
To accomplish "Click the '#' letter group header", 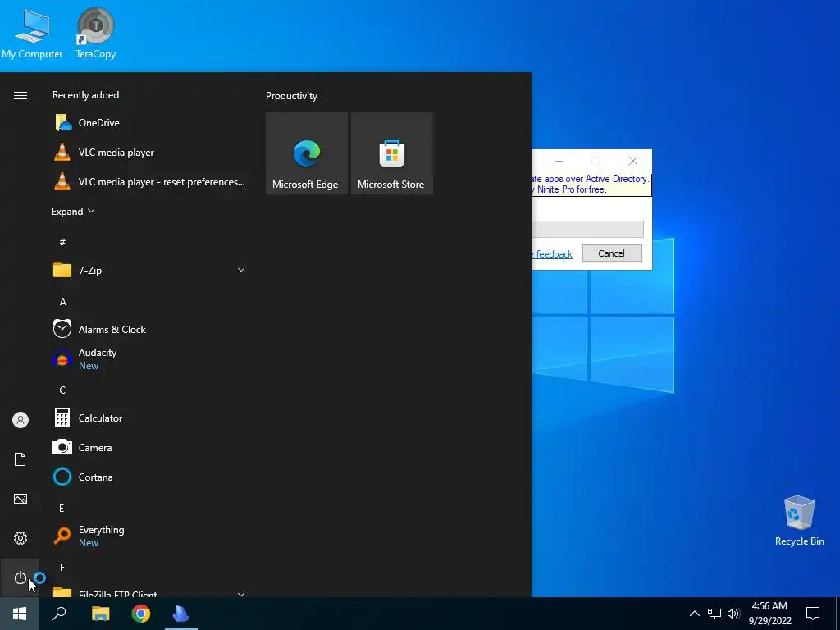I will [62, 242].
